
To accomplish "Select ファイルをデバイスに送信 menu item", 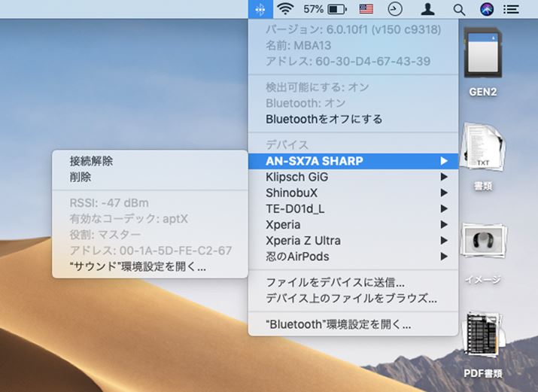I will [335, 283].
